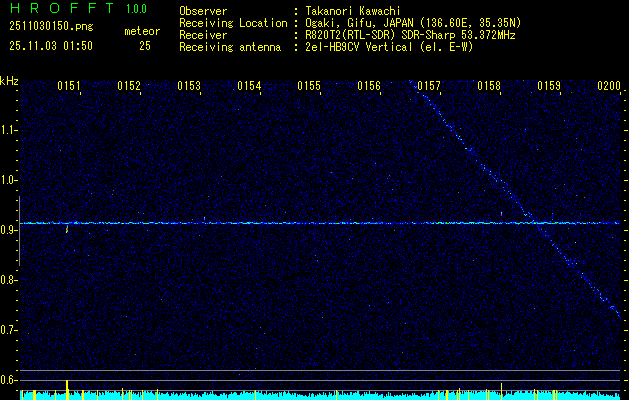The width and height of the screenshot is (629, 400).
Task: Click the receiver text R820T2(RTL-SDR) SDR-Sharp
Action: pyautogui.click(x=380, y=35)
